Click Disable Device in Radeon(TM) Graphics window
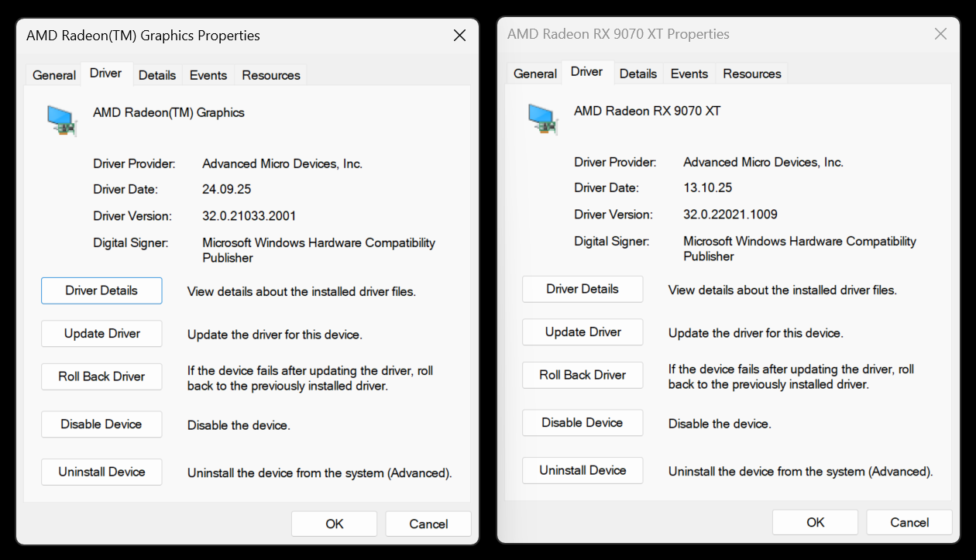The height and width of the screenshot is (560, 976). (x=101, y=424)
